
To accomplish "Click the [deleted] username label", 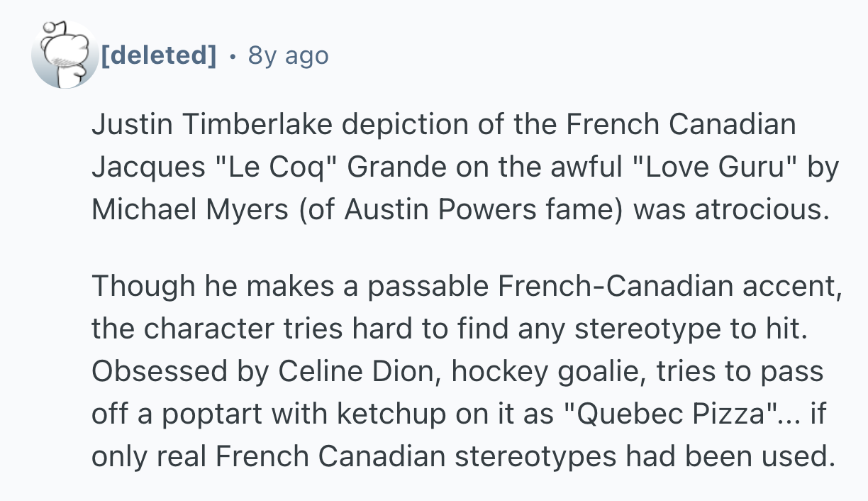I will pyautogui.click(x=159, y=55).
